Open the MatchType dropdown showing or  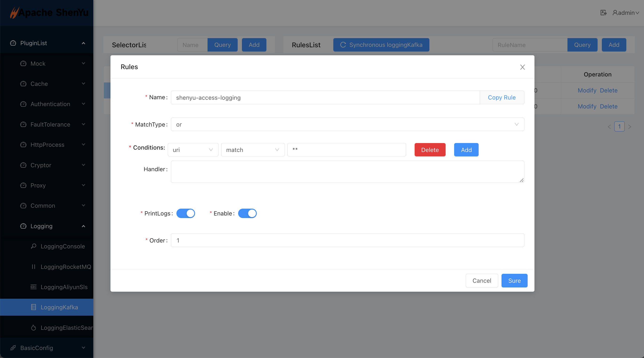pyautogui.click(x=347, y=124)
